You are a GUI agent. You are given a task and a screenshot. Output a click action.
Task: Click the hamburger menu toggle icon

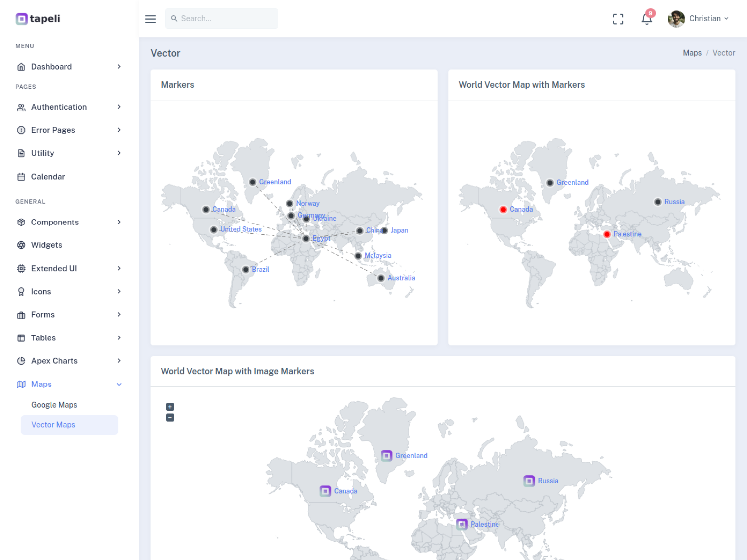pos(150,19)
